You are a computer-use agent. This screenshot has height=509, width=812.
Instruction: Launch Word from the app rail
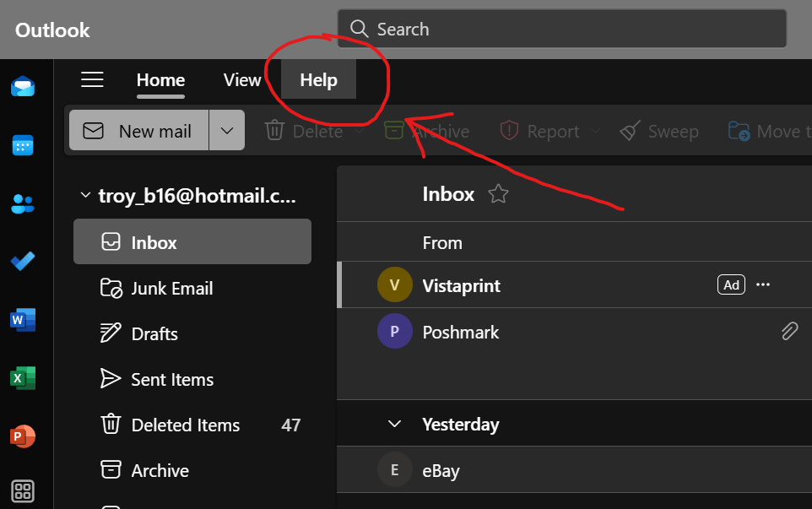coord(20,320)
